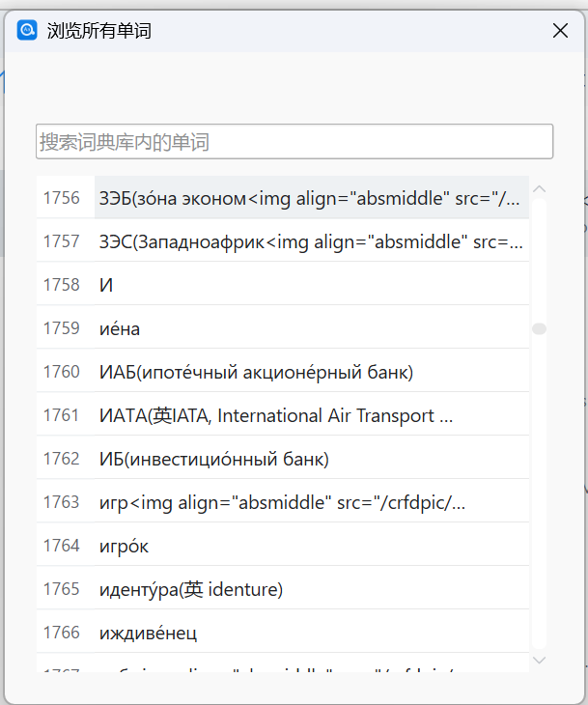Select ИБ инвестиционный банк entry

coord(312,459)
